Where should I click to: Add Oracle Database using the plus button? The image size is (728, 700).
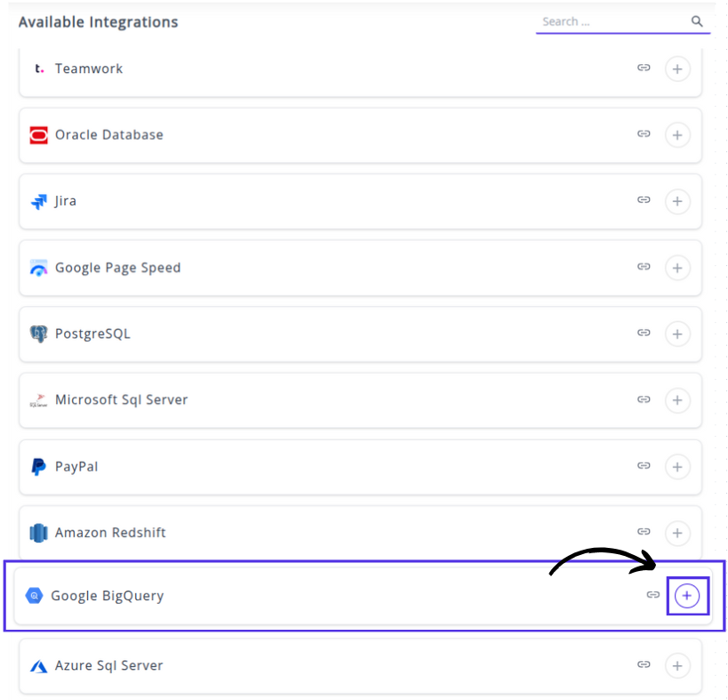677,135
